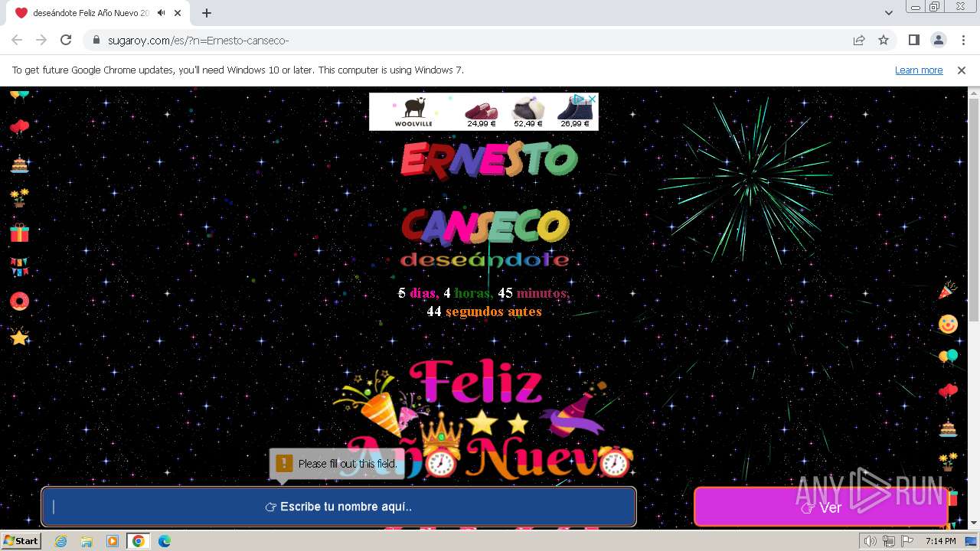Viewport: 980px width, 551px height.
Task: Click the page vertical scrollbar
Action: click(973, 210)
